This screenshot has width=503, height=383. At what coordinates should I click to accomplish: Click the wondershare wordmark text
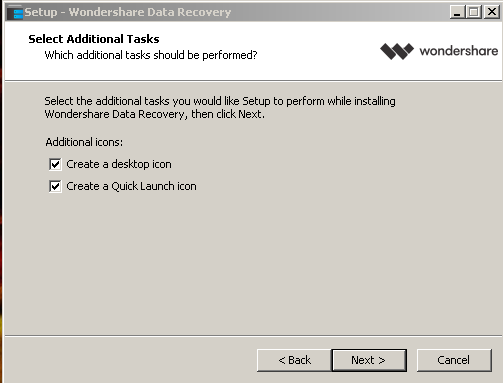[459, 51]
